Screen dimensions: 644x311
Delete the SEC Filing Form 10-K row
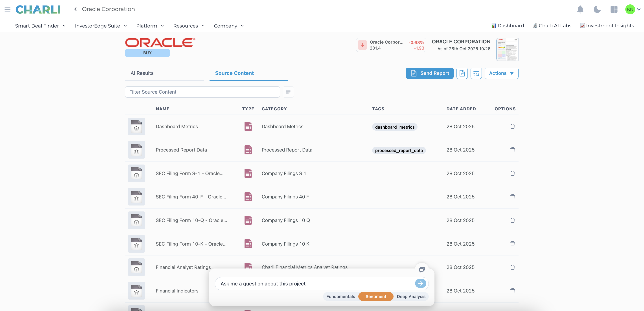(x=512, y=244)
